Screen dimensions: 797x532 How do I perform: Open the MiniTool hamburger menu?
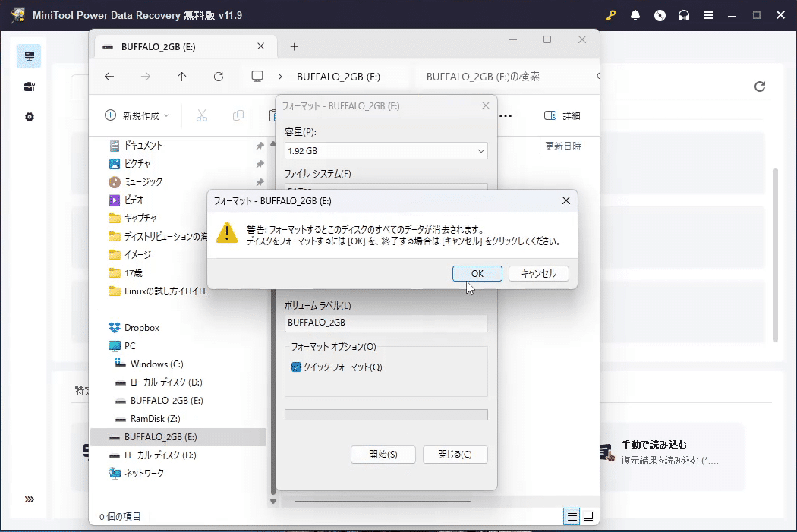coord(708,15)
